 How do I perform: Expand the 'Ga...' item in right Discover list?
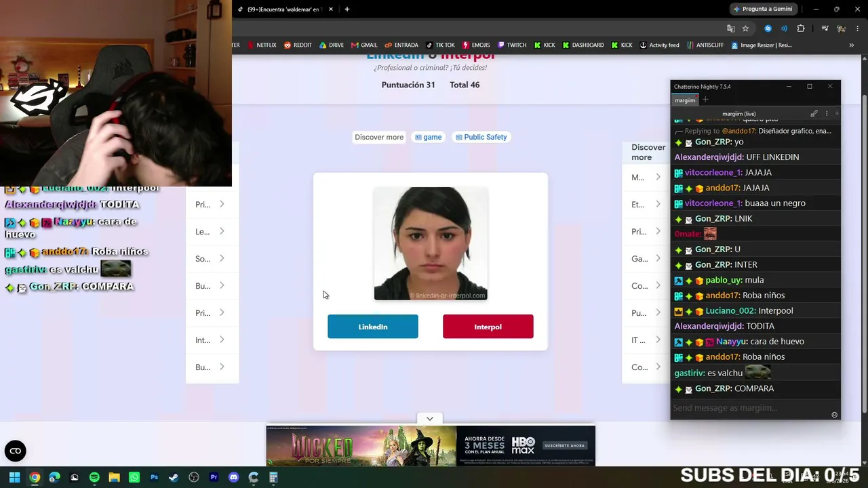click(646, 258)
